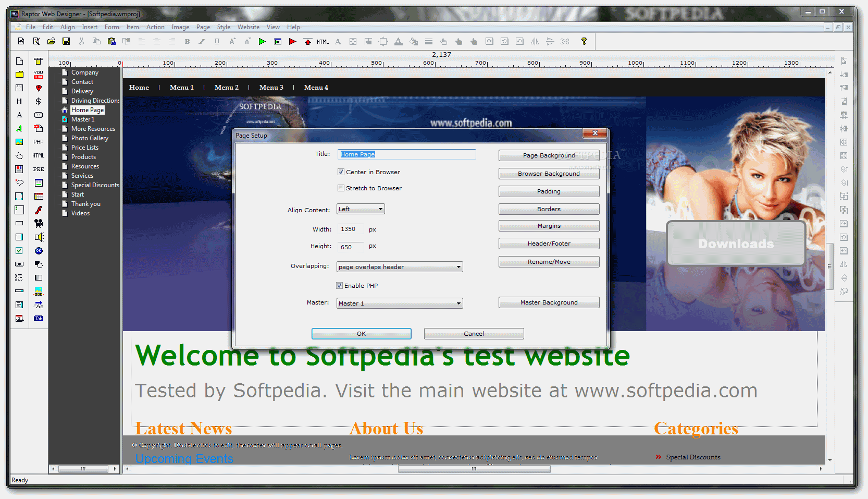Select the Thank you page in tree
The width and height of the screenshot is (868, 499).
click(86, 204)
